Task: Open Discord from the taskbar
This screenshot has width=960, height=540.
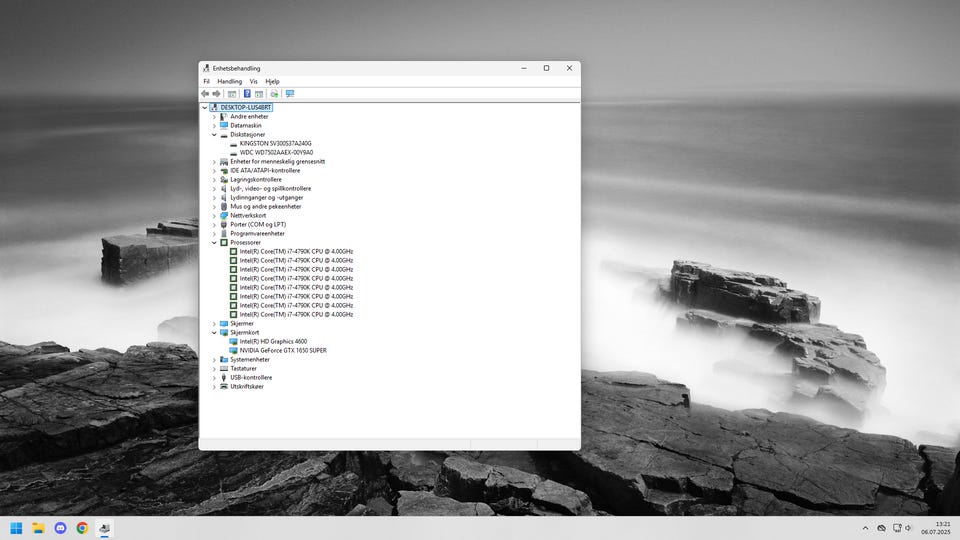Action: click(x=60, y=528)
